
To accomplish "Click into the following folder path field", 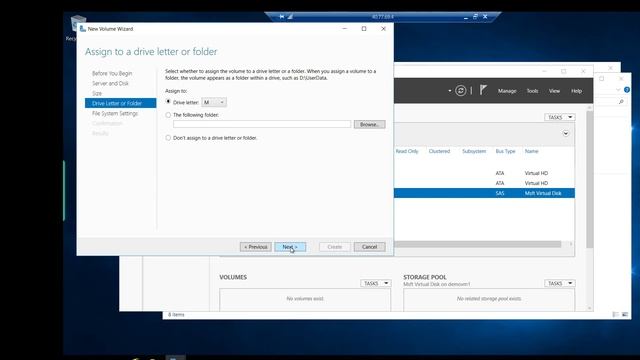I will (x=262, y=124).
